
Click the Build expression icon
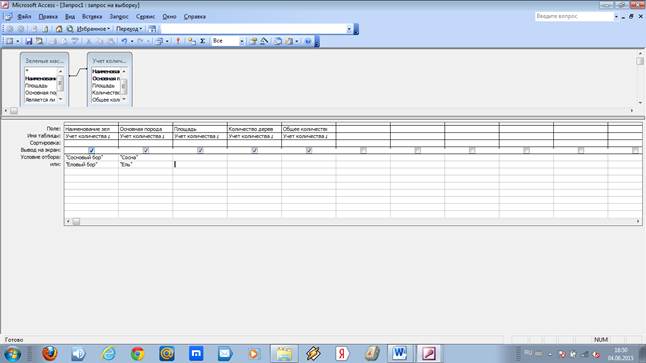(264, 41)
